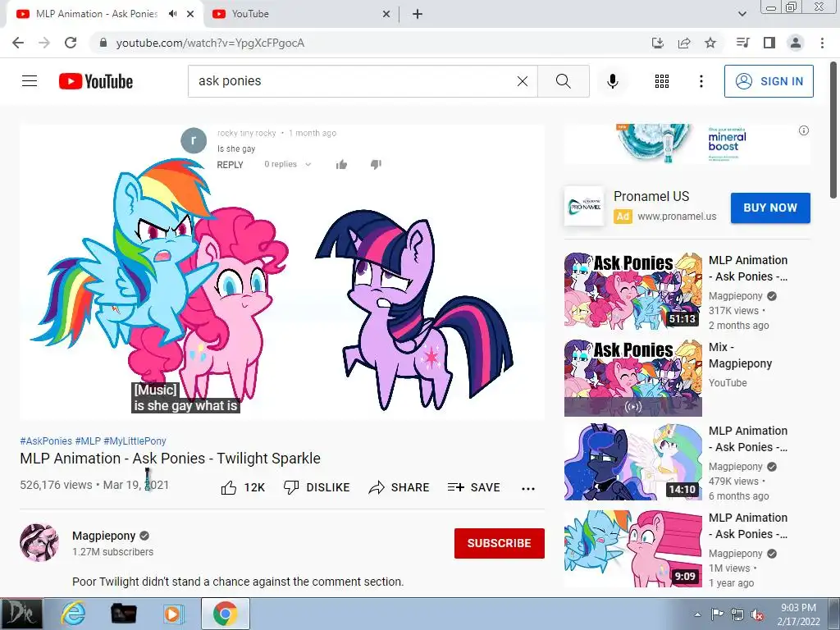Image resolution: width=840 pixels, height=630 pixels.
Task: Open the Windows Start button
Action: point(21,614)
